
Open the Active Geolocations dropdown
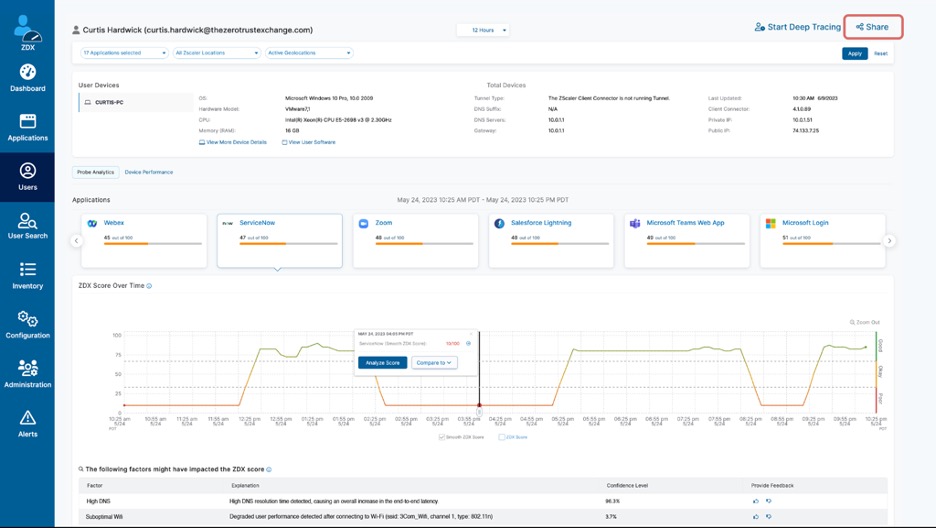tap(308, 53)
